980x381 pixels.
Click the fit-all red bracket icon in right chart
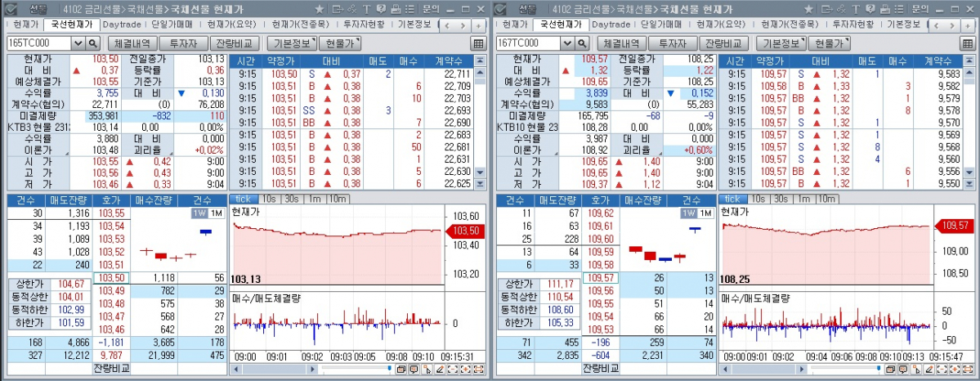(968, 369)
